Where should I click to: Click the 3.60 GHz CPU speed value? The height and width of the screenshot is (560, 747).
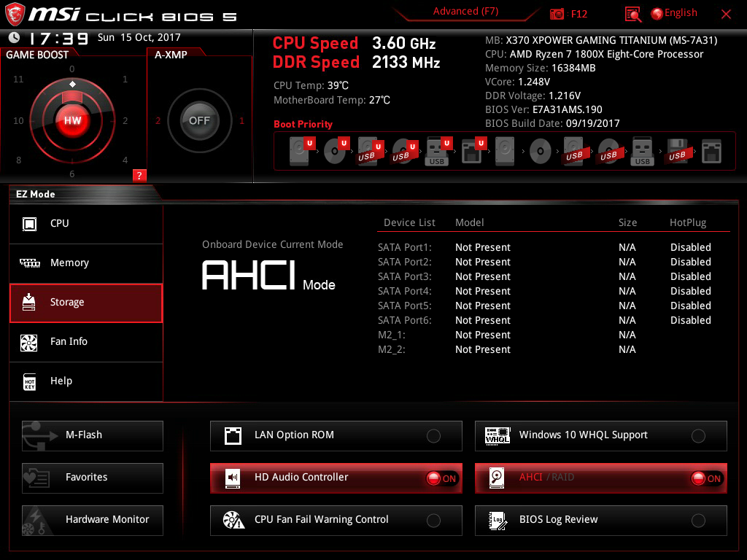[x=403, y=43]
